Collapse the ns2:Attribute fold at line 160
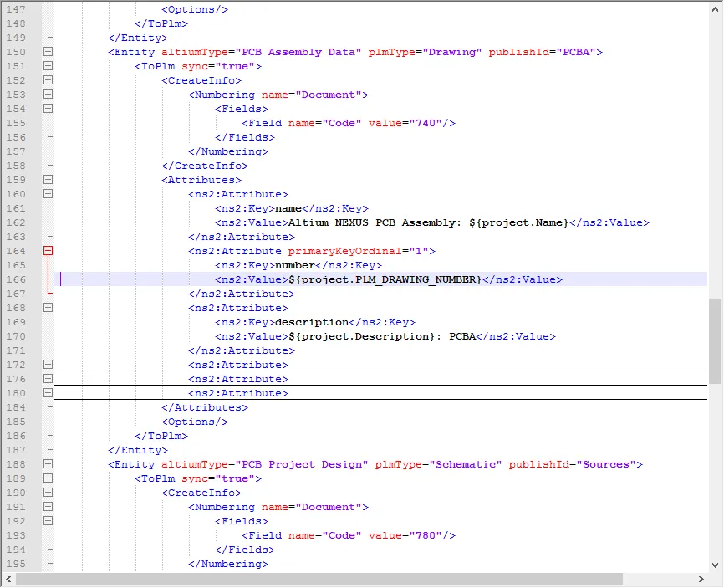The width and height of the screenshot is (724, 588). pyautogui.click(x=48, y=194)
